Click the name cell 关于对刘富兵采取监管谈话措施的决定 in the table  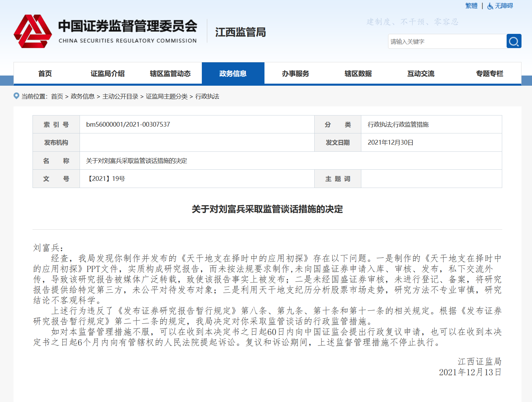pyautogui.click(x=136, y=161)
